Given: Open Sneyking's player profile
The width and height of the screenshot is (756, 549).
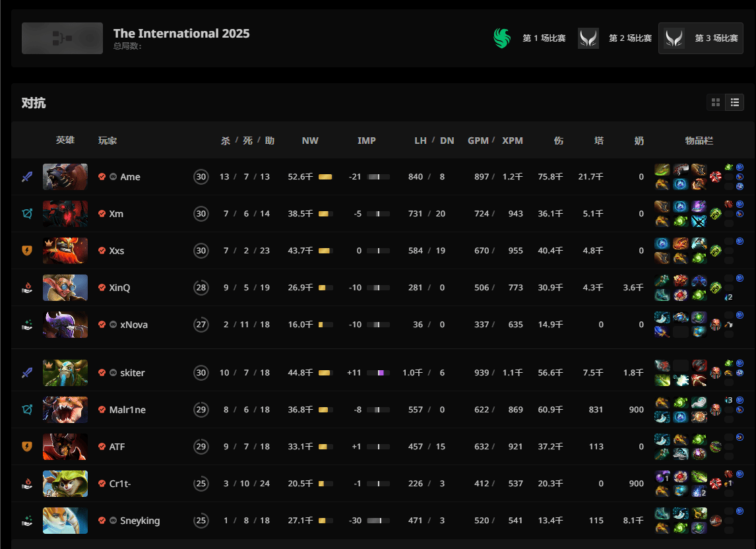Looking at the screenshot, I should [140, 521].
